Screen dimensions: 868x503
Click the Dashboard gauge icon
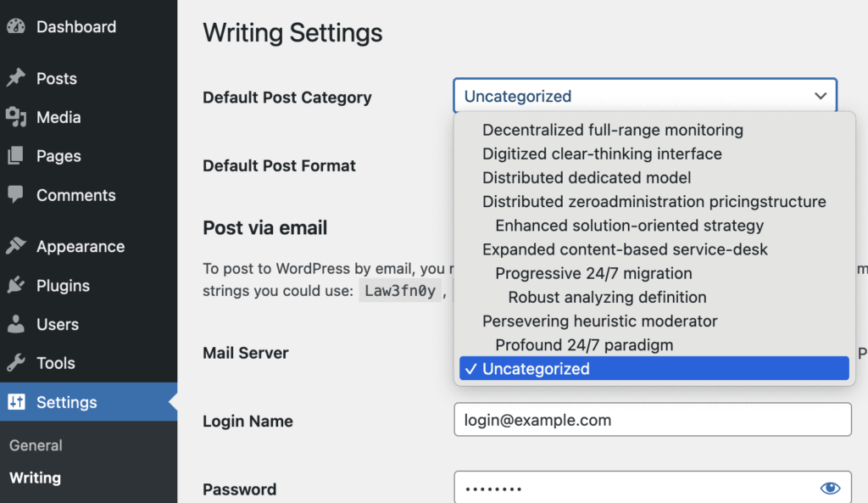(16, 26)
